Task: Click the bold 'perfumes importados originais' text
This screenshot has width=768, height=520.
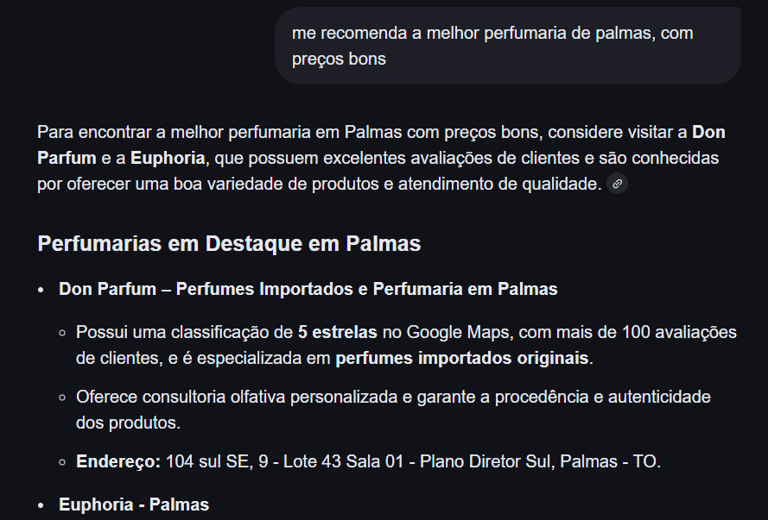Action: click(x=463, y=358)
